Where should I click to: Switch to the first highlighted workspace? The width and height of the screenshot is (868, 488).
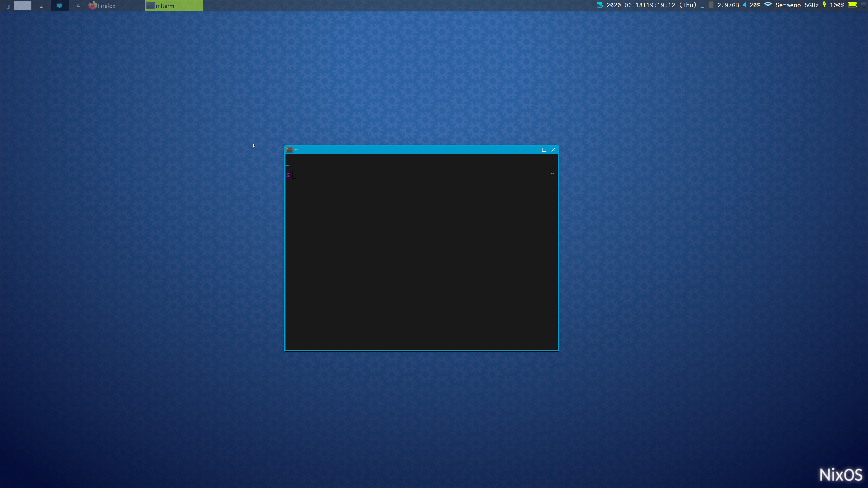point(23,6)
